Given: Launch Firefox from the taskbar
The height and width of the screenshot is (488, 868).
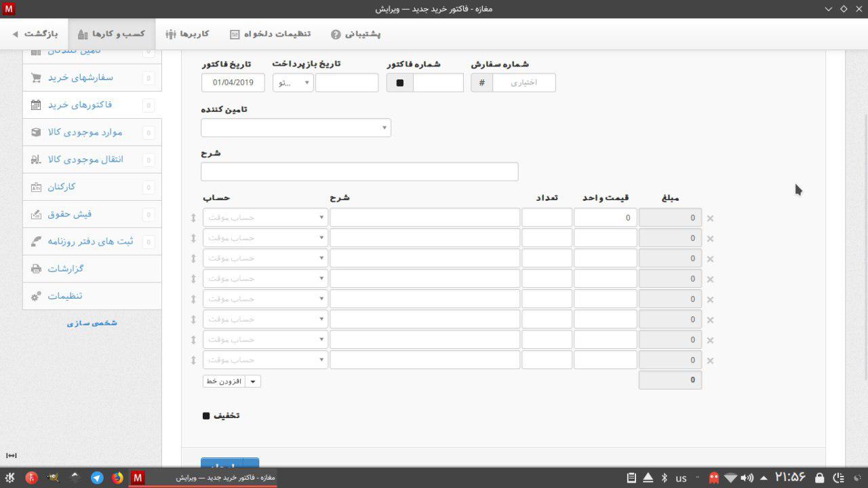Looking at the screenshot, I should 117,478.
